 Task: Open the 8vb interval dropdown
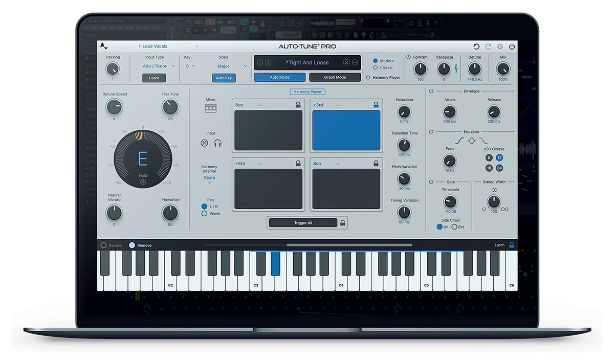pyautogui.click(x=326, y=164)
